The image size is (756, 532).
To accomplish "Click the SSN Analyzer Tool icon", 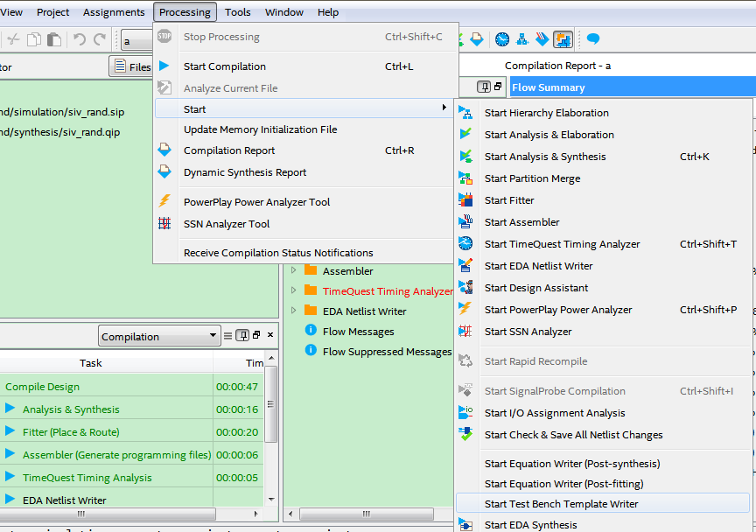I will click(x=164, y=224).
